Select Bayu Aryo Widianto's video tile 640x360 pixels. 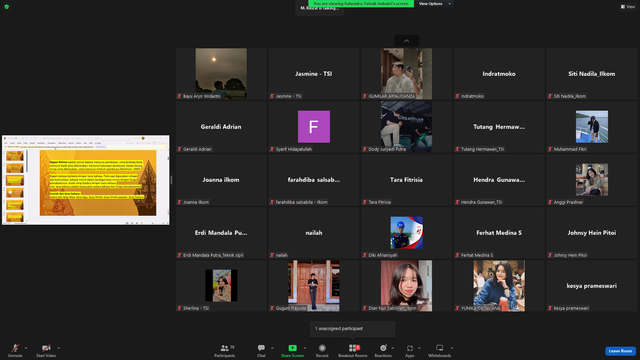pyautogui.click(x=221, y=73)
